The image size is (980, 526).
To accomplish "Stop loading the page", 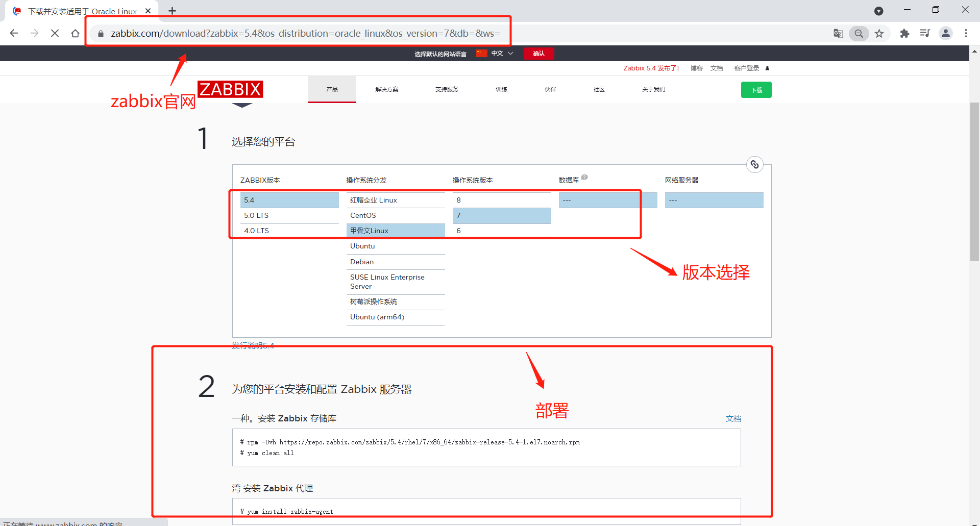I will (x=55, y=33).
